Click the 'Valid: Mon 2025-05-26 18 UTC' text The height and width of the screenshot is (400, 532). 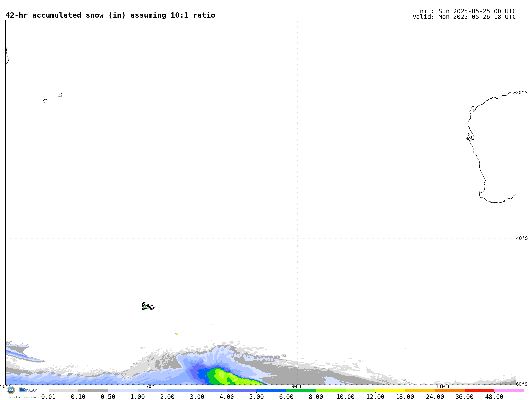pos(464,17)
